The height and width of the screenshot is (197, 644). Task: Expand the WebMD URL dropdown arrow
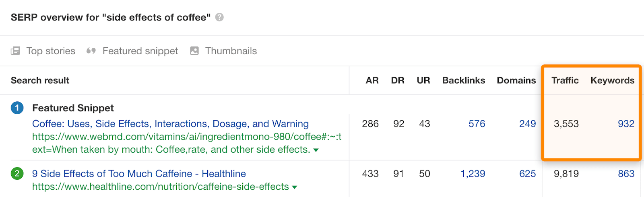click(x=316, y=150)
